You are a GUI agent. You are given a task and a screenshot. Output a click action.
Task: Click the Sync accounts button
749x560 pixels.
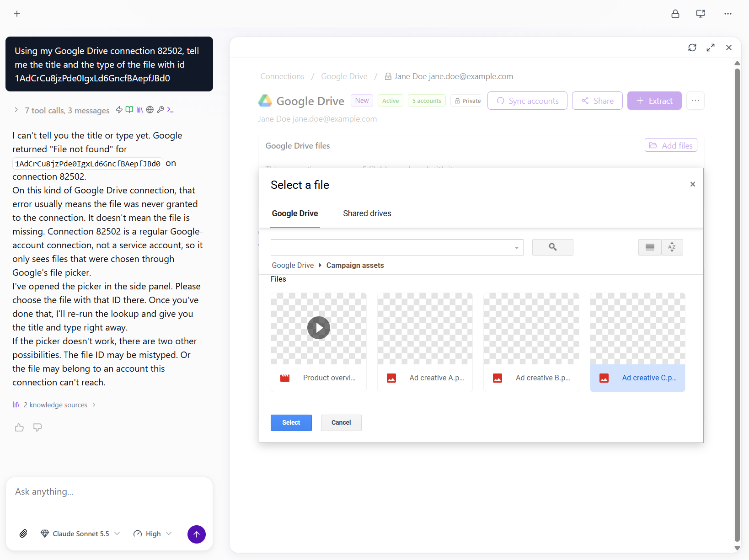click(x=527, y=101)
